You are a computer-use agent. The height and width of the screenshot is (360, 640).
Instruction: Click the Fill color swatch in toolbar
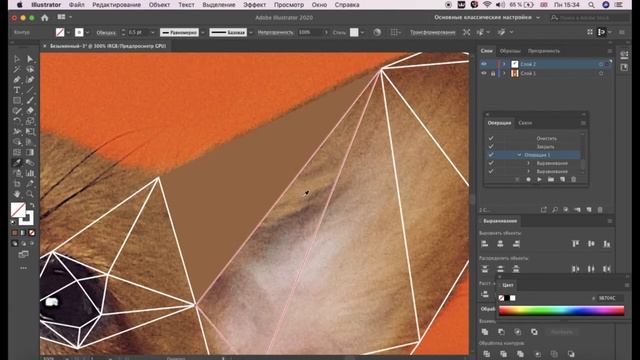[18, 210]
